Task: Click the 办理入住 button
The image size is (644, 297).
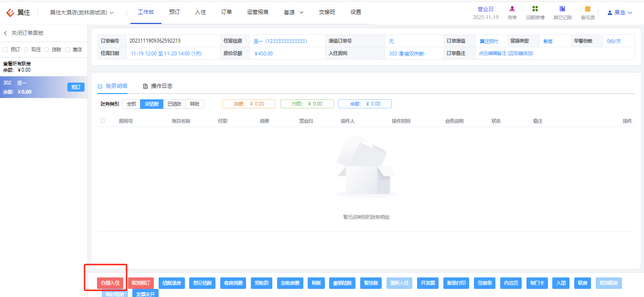Action: pos(110,283)
